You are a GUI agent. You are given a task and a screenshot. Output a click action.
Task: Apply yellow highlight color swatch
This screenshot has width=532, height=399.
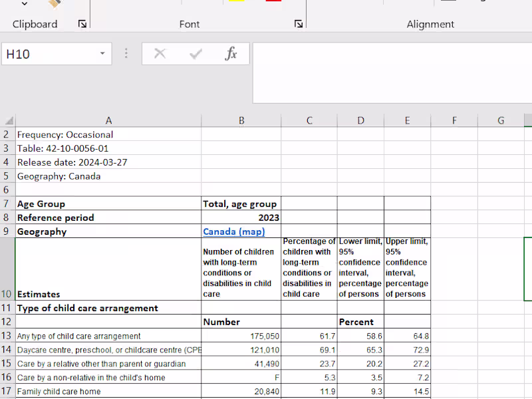(x=236, y=3)
